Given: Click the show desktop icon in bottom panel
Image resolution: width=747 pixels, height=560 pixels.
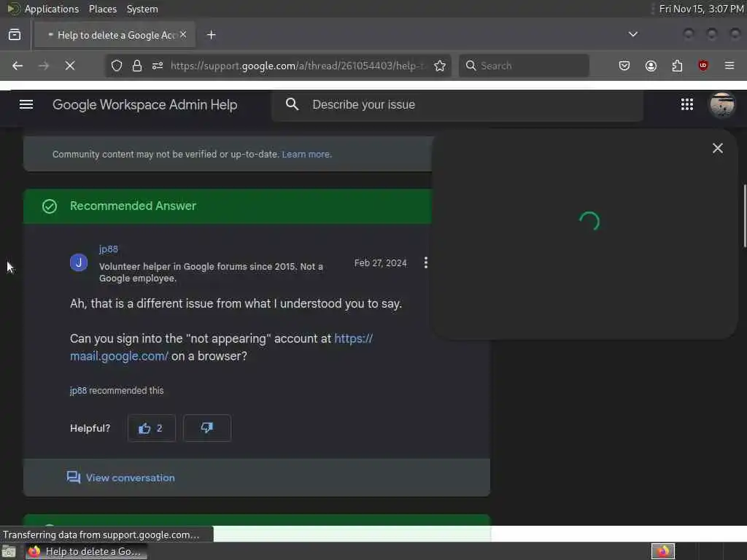Looking at the screenshot, I should click(9, 551).
